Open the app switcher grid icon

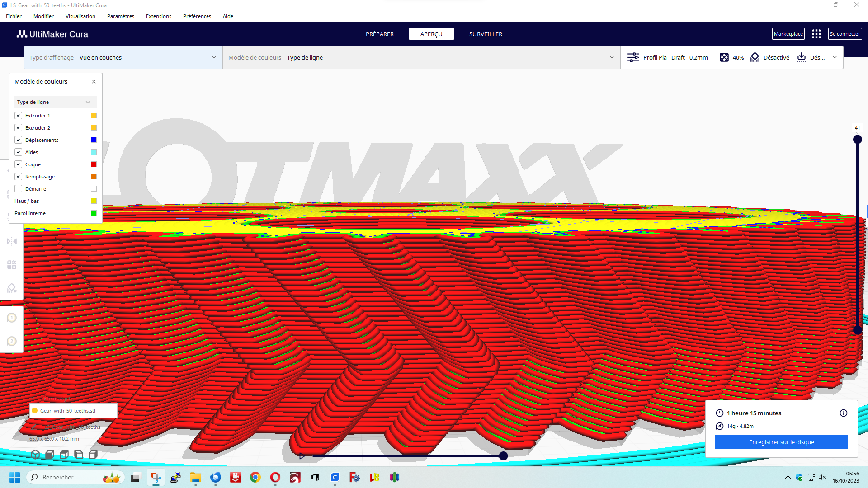[816, 34]
